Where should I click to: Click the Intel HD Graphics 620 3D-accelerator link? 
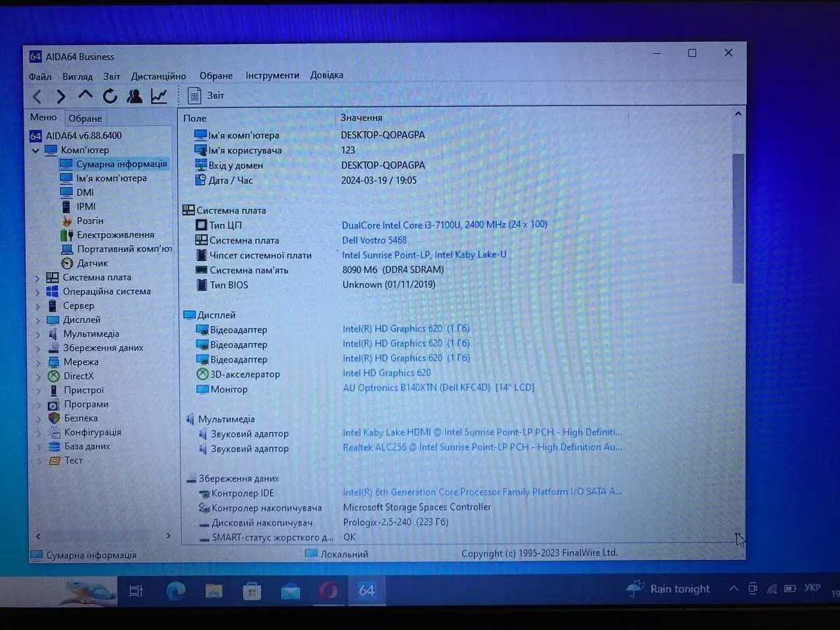click(386, 373)
